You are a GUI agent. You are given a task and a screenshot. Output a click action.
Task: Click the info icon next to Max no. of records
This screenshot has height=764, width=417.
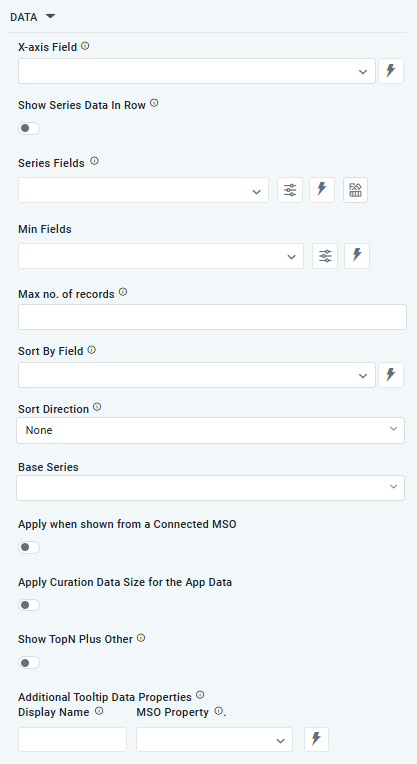123,292
